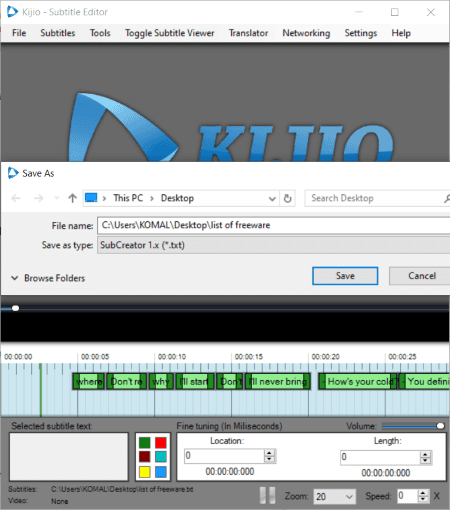
Task: Pick the teal color swatch
Action: 161,457
